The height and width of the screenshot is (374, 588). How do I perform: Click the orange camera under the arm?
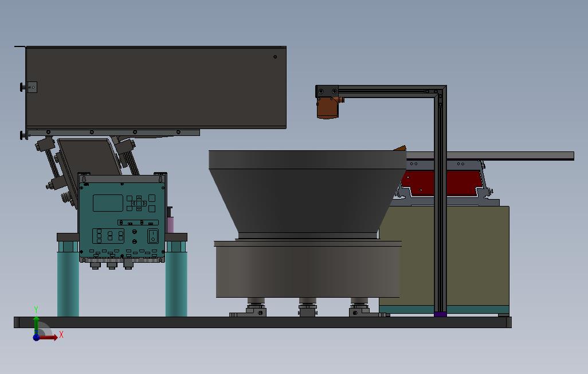click(328, 108)
